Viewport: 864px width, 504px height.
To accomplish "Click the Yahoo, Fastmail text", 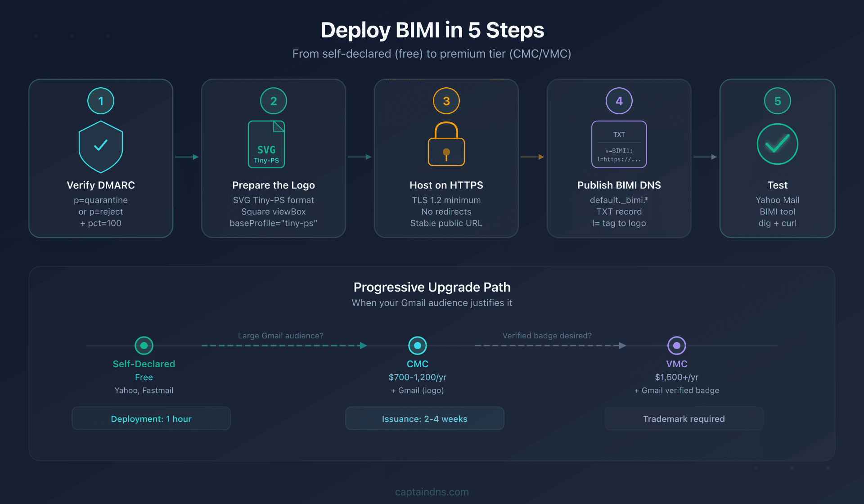I will click(x=144, y=390).
